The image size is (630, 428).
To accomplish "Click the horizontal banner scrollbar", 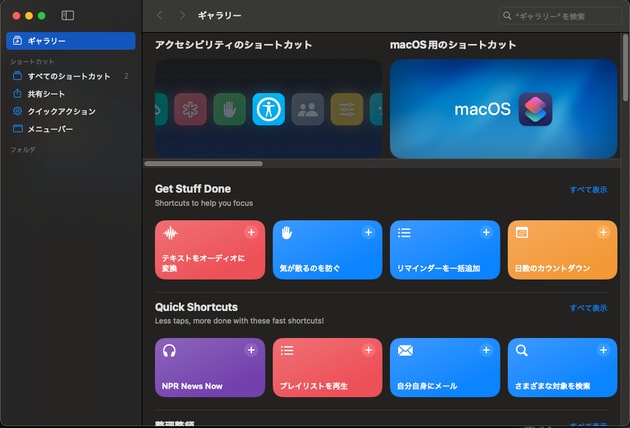I will [203, 164].
